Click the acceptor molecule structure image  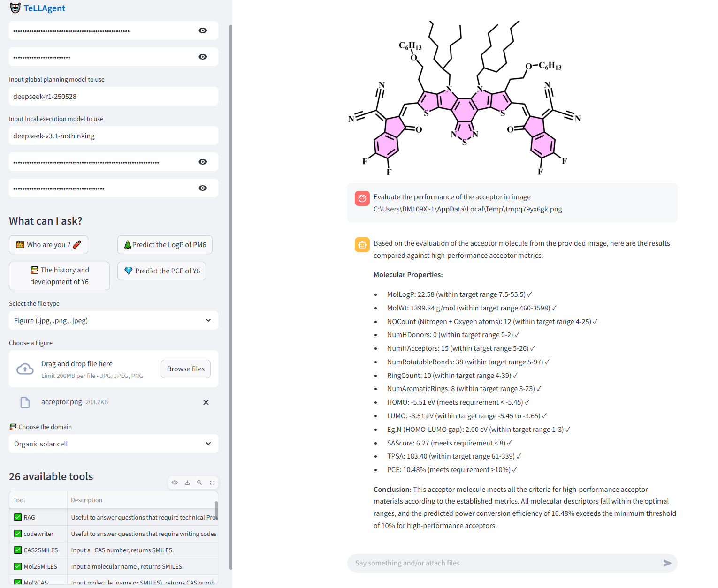pos(465,98)
